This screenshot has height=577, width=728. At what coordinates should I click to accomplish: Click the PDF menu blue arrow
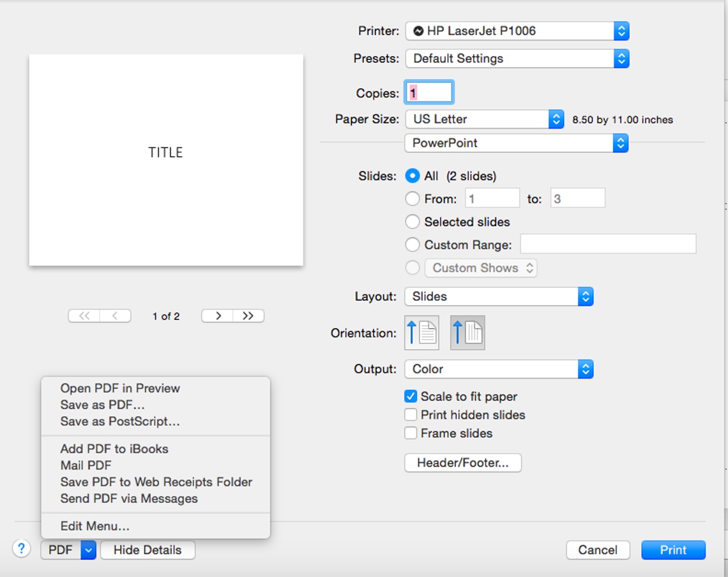click(88, 550)
